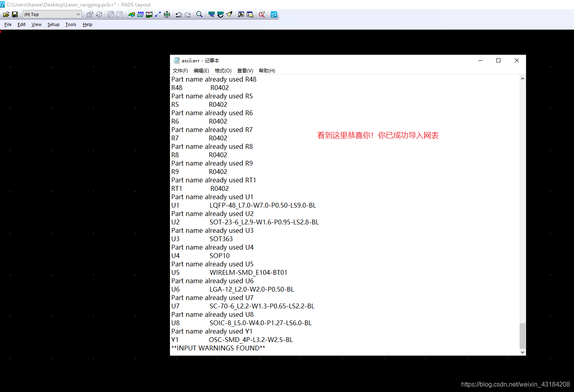The height and width of the screenshot is (392, 574).
Task: Click Notepad scrollbar down arrow
Action: coord(522,352)
